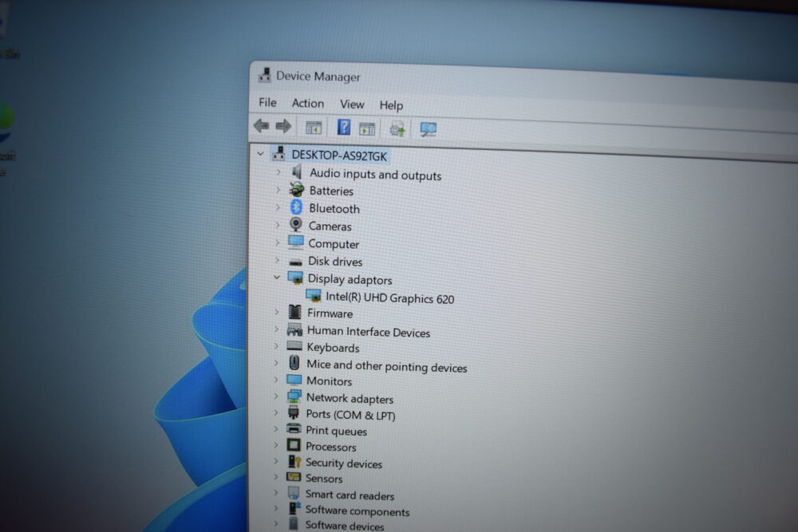Expand Human Interface Devices chevron

click(x=276, y=329)
